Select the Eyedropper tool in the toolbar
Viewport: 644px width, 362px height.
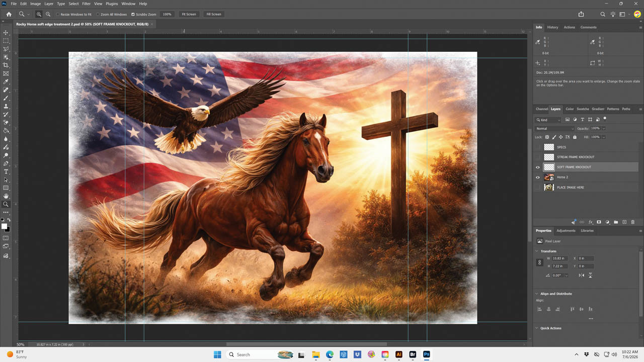pyautogui.click(x=6, y=81)
